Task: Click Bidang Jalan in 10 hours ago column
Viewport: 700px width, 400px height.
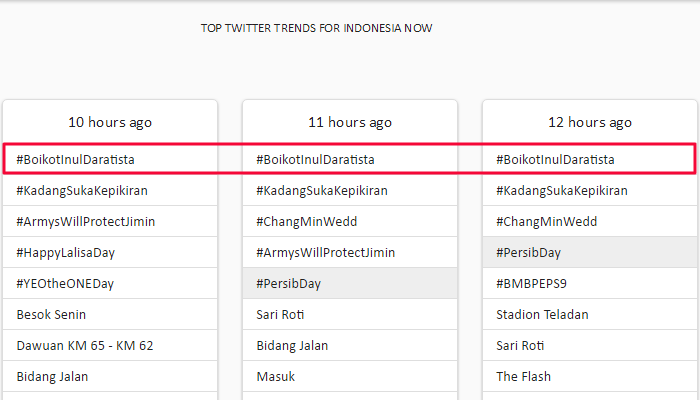Action: (53, 376)
